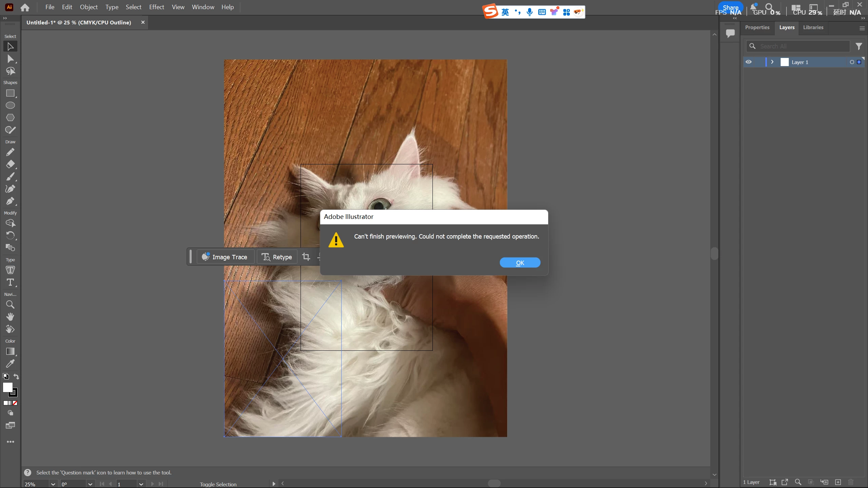Select the Hand tool
Screen dimensions: 868x488
[x=10, y=317]
